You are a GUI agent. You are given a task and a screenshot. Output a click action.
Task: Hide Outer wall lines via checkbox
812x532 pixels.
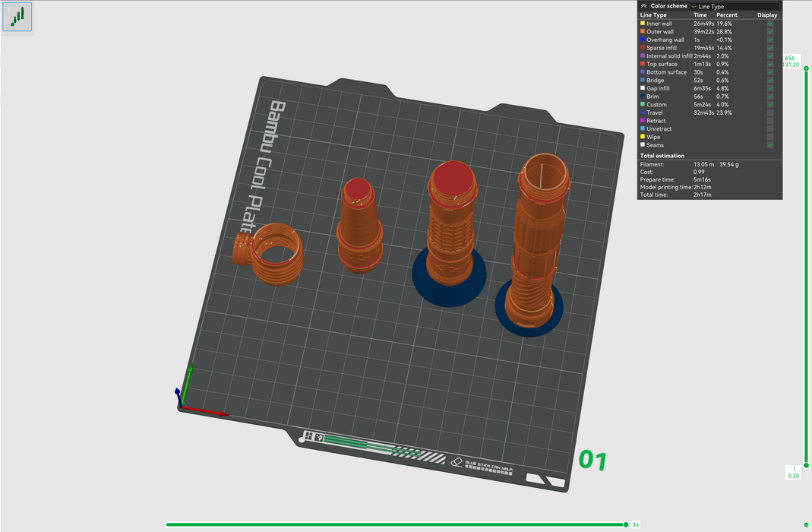[770, 32]
